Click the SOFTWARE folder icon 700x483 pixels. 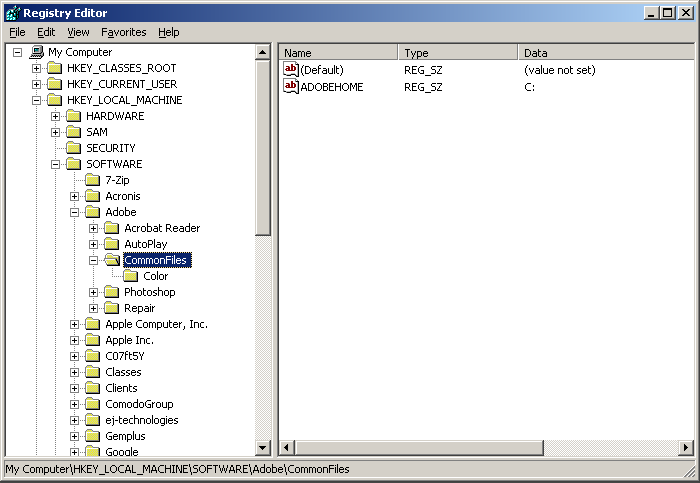(x=74, y=164)
